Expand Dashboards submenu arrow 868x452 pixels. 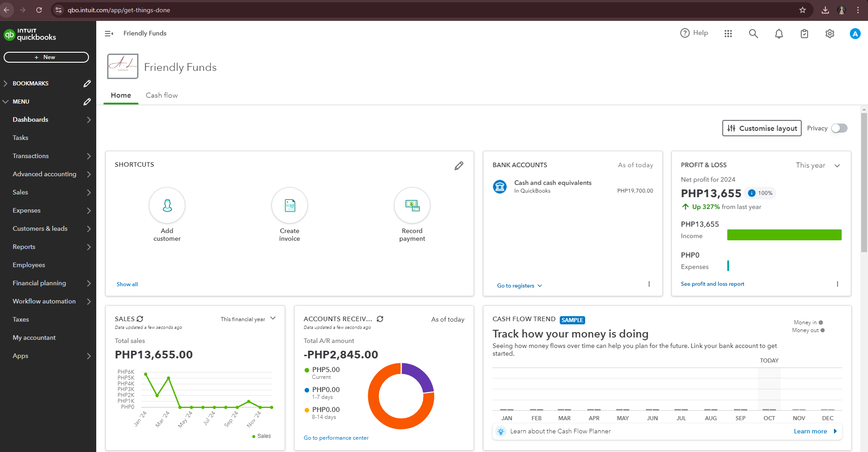point(89,120)
